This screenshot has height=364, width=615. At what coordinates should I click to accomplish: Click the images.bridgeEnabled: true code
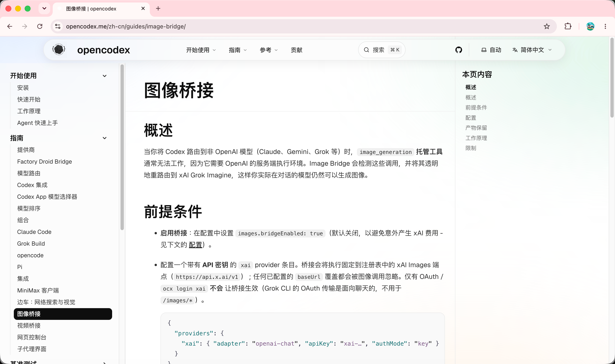(280, 233)
